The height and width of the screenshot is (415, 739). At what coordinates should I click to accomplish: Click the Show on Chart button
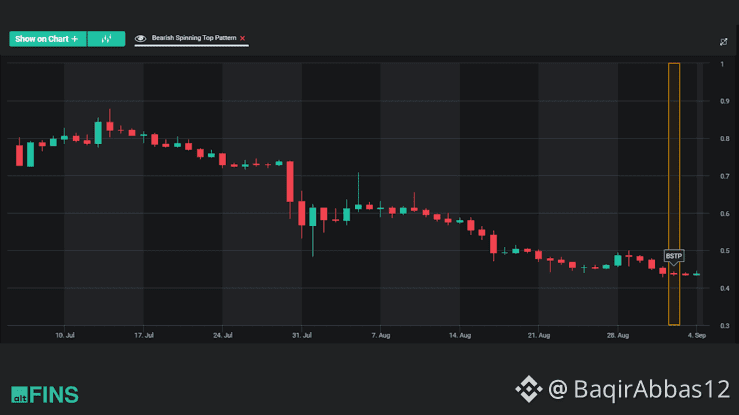point(48,39)
